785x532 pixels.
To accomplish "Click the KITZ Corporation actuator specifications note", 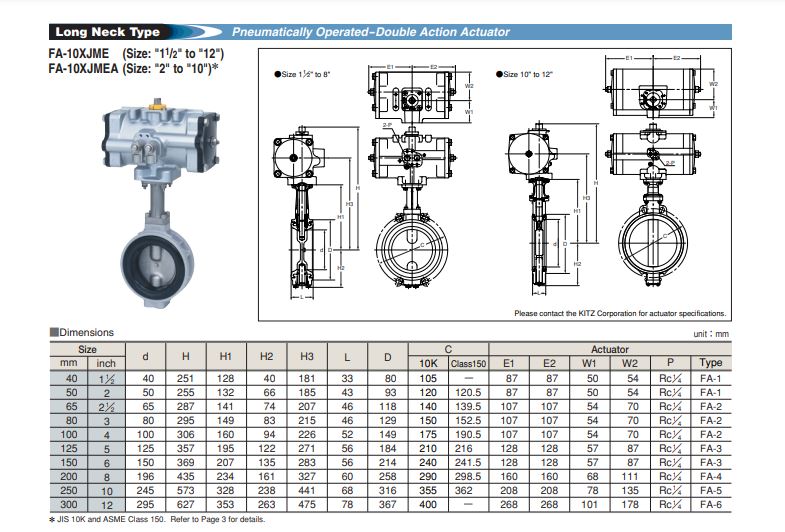I will 620,313.
